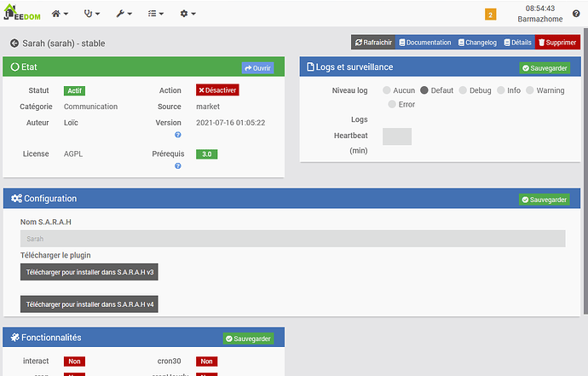Select Aucun log level
Image resolution: width=588 pixels, height=376 pixels.
(x=387, y=90)
